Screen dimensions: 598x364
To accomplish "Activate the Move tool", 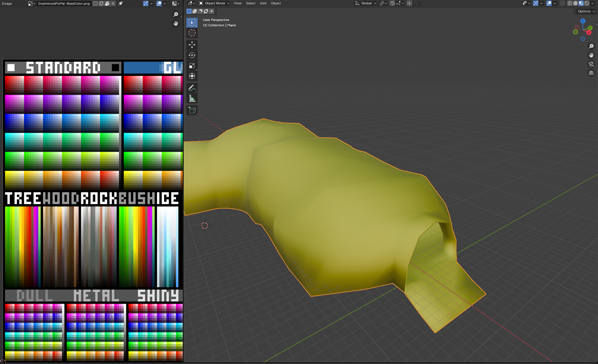I will point(192,45).
